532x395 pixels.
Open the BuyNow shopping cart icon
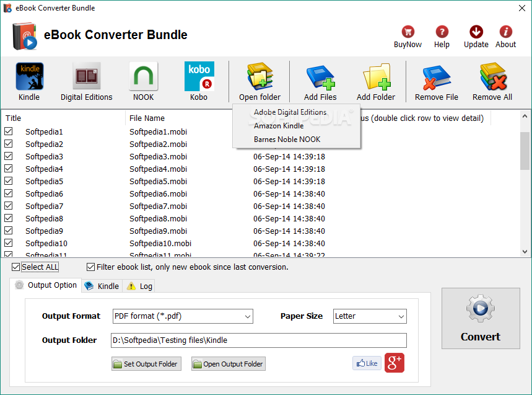point(408,32)
